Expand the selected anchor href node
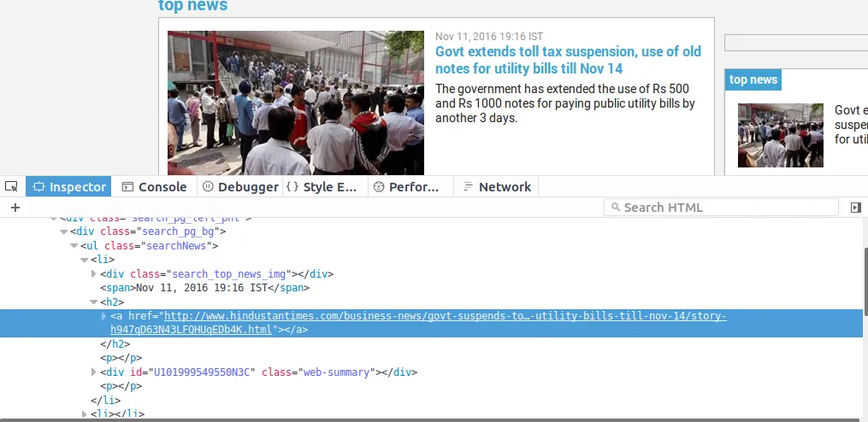 point(103,316)
